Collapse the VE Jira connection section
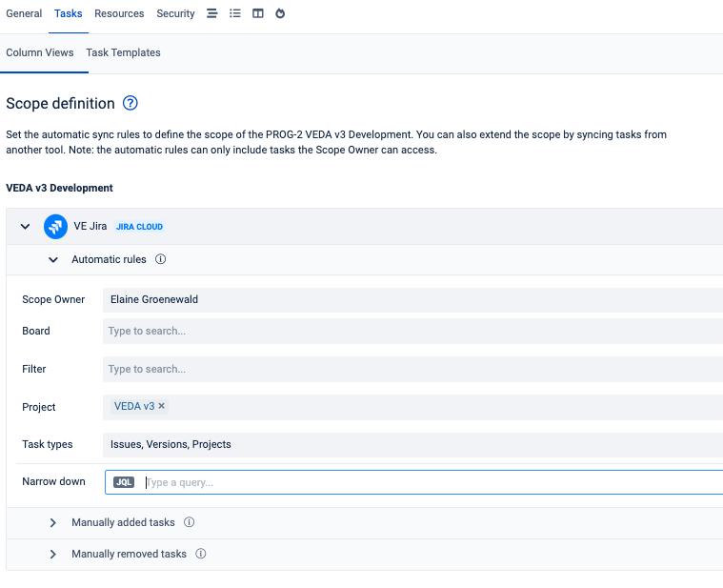 (26, 227)
